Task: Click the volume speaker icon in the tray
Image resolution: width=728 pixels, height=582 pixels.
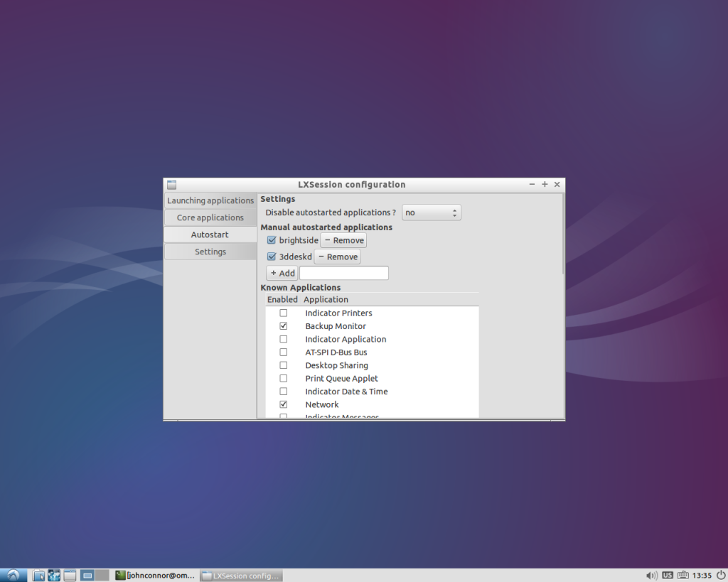Action: (651, 575)
